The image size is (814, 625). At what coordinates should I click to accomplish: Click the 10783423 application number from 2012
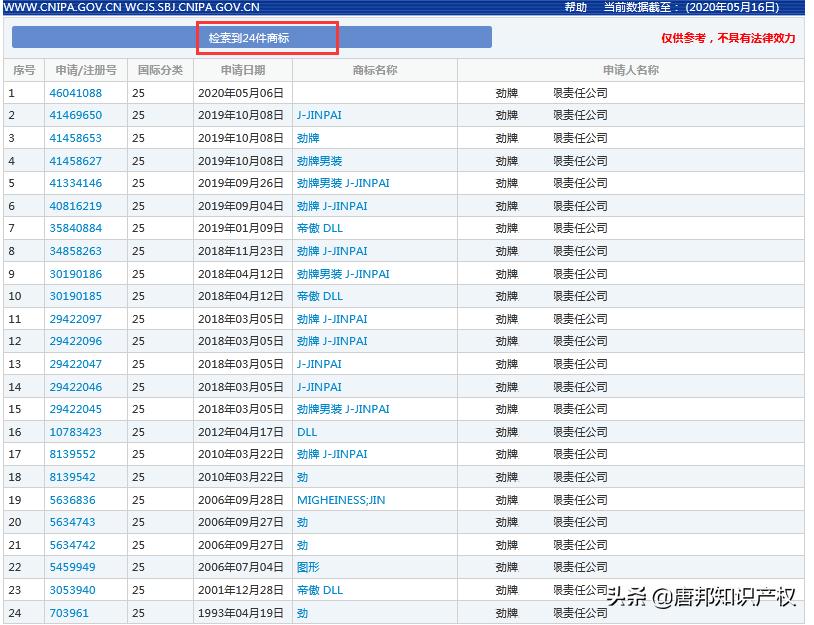pyautogui.click(x=75, y=431)
